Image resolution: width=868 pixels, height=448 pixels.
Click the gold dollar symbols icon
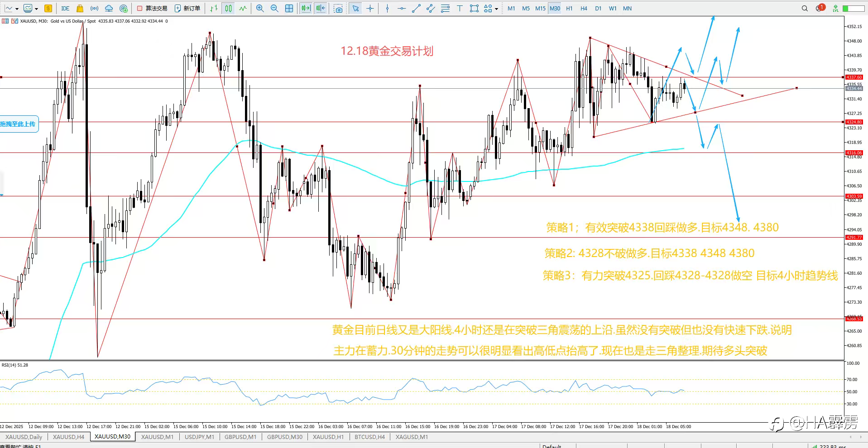point(48,8)
